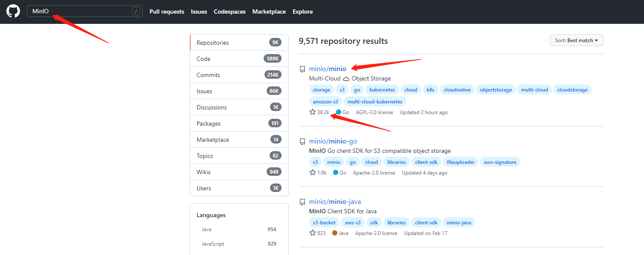The width and height of the screenshot is (644, 255).
Task: Click the star icon showing 38.2k
Action: (313, 112)
